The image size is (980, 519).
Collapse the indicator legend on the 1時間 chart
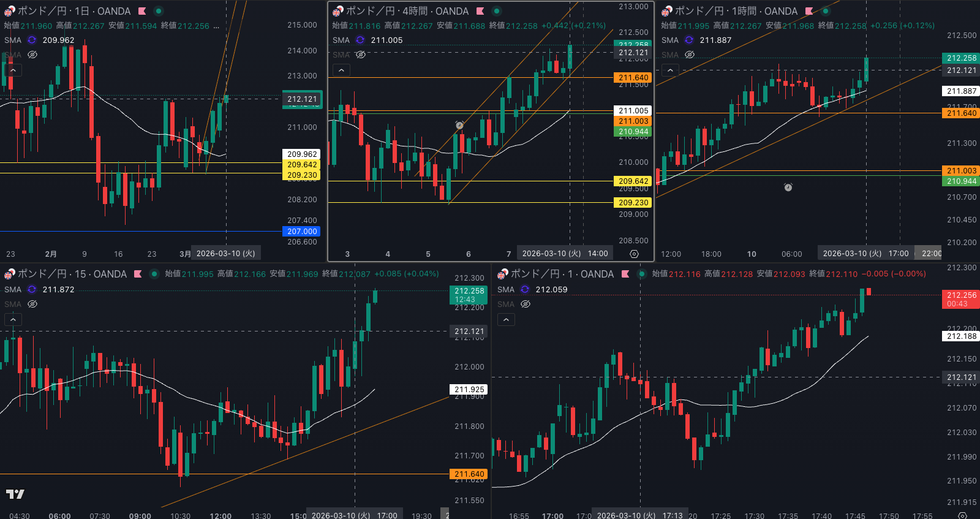pyautogui.click(x=670, y=70)
